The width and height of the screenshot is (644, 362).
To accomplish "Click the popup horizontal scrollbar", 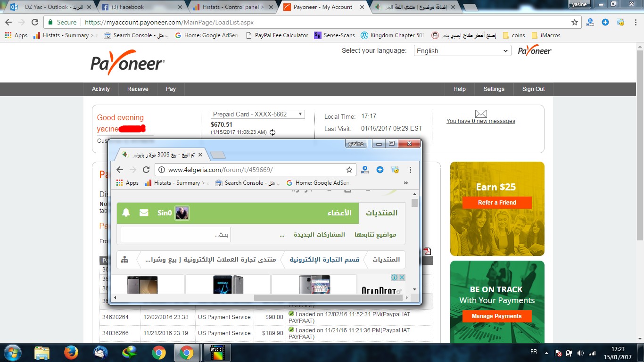I will [328, 297].
